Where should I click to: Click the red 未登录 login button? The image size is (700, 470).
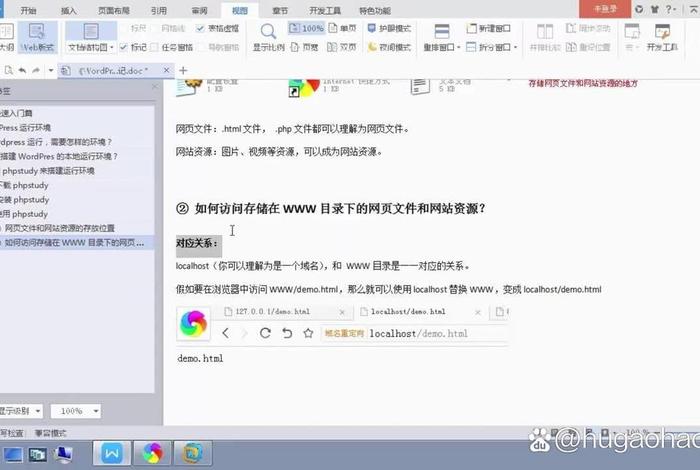point(605,9)
